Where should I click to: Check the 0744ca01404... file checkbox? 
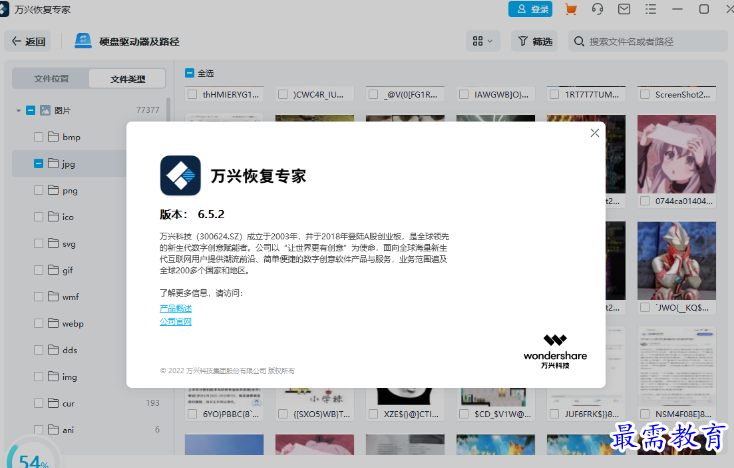click(x=645, y=201)
